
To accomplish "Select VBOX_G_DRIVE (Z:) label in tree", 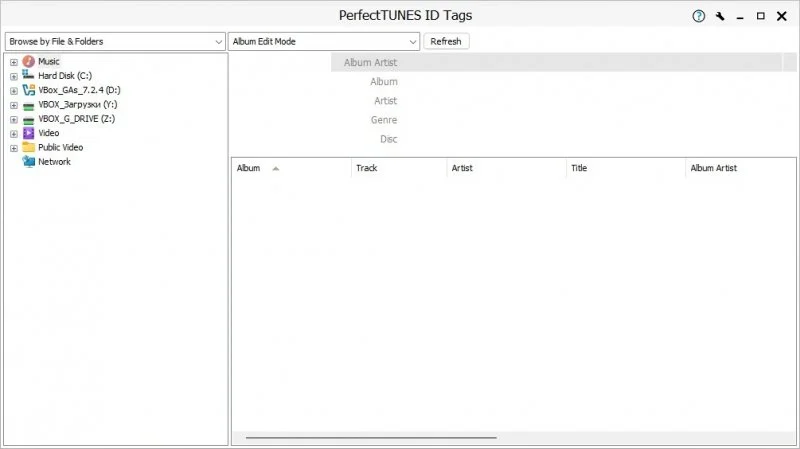I will pyautogui.click(x=77, y=118).
